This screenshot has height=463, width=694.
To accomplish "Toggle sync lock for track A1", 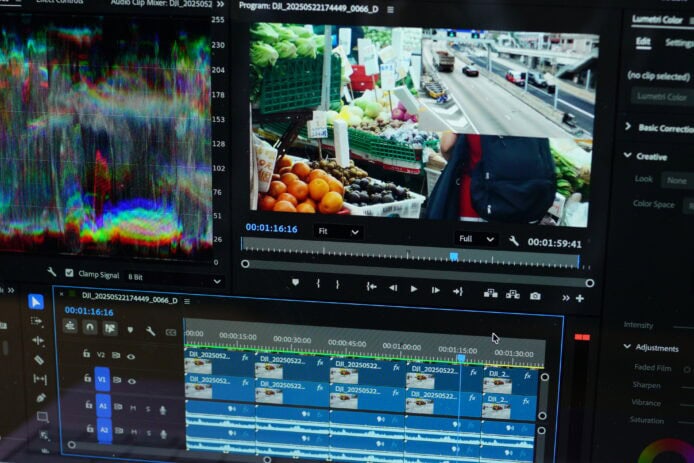I will coord(118,406).
